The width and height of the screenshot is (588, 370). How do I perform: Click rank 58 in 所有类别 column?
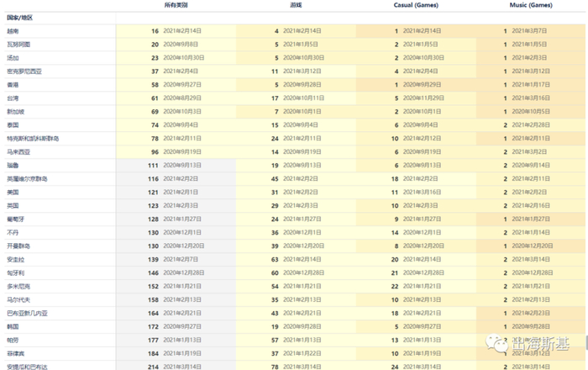point(155,85)
